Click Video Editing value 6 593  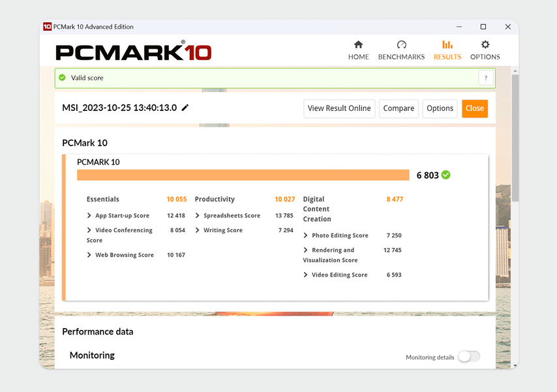point(394,275)
